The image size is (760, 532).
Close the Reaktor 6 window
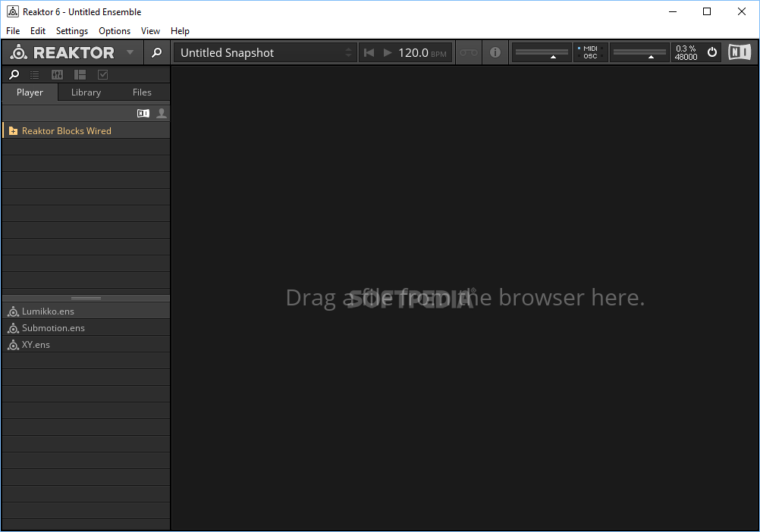click(742, 11)
